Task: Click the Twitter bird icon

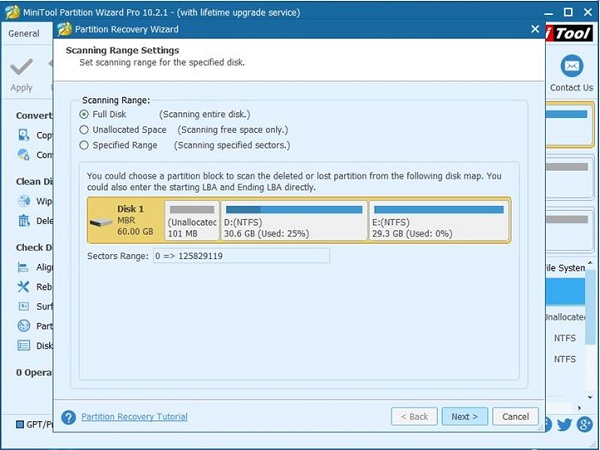Action: click(x=564, y=424)
